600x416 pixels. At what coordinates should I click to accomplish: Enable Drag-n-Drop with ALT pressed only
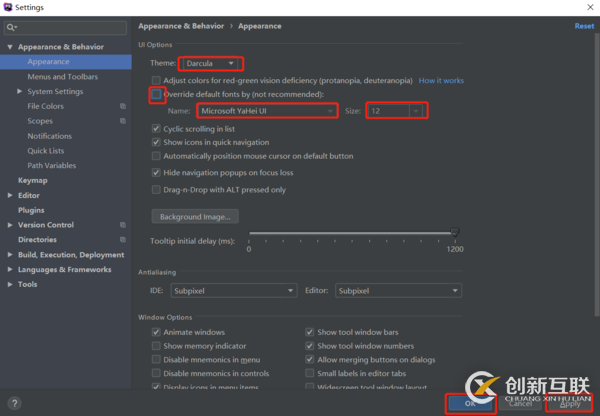click(x=156, y=190)
